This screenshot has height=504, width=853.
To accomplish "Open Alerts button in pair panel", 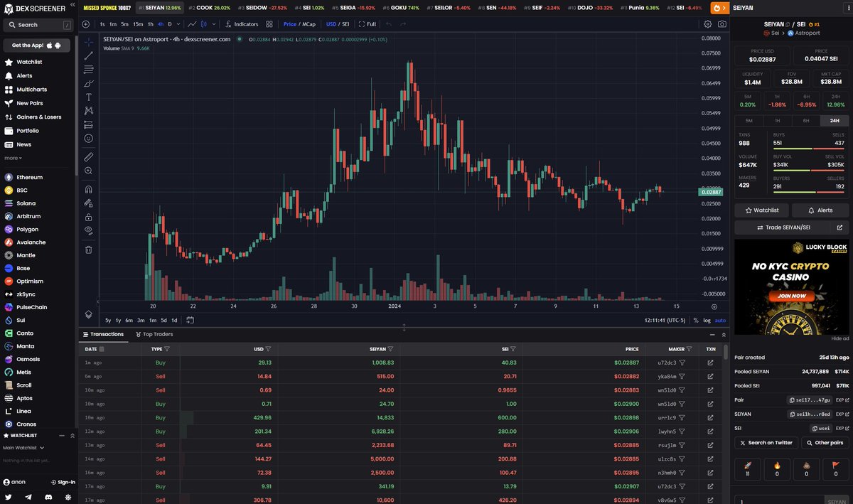I will tap(820, 210).
